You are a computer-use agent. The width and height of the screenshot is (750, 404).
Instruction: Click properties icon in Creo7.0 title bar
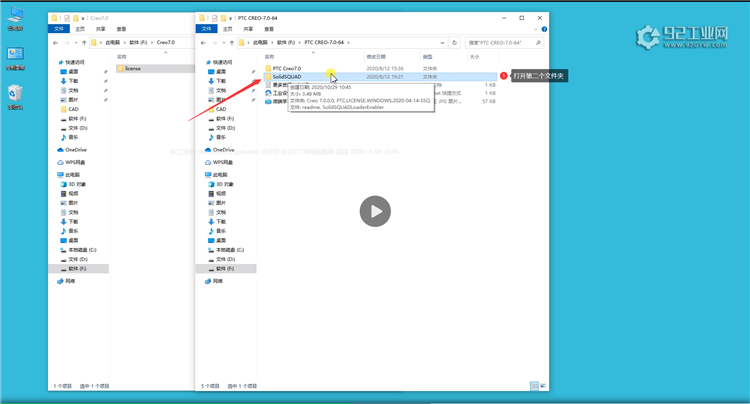click(x=67, y=18)
